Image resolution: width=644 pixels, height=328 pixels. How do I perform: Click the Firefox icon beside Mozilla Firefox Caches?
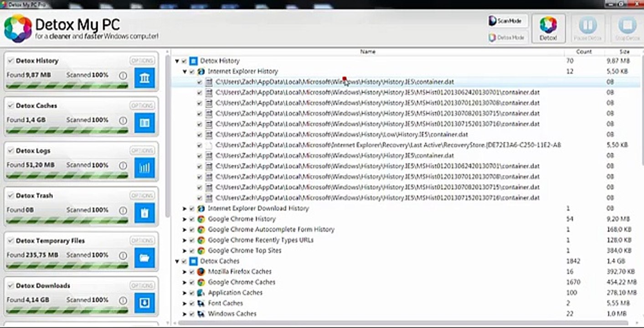[x=201, y=272]
